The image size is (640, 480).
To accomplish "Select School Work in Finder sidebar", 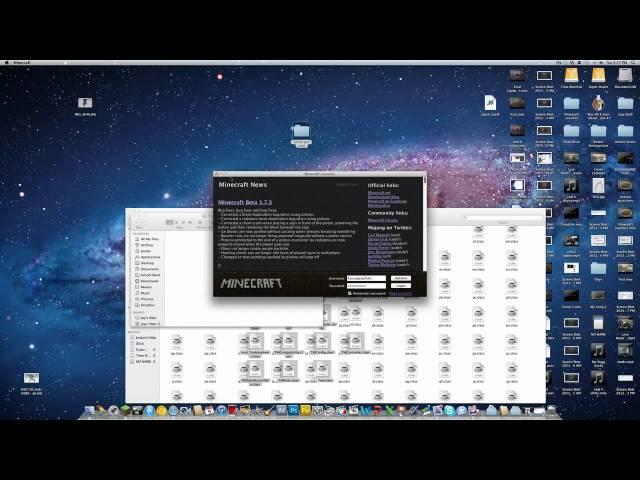I will (147, 275).
